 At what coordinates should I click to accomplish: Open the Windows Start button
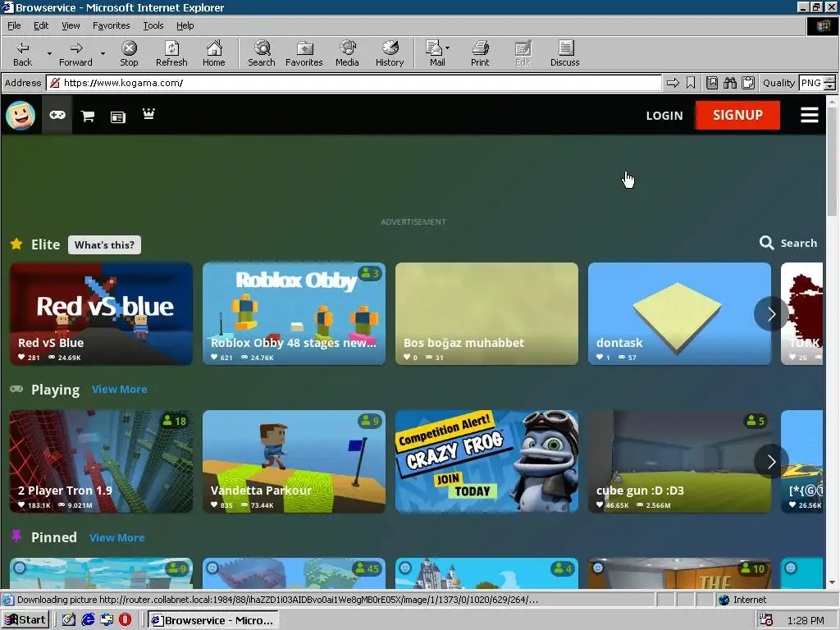point(25,620)
